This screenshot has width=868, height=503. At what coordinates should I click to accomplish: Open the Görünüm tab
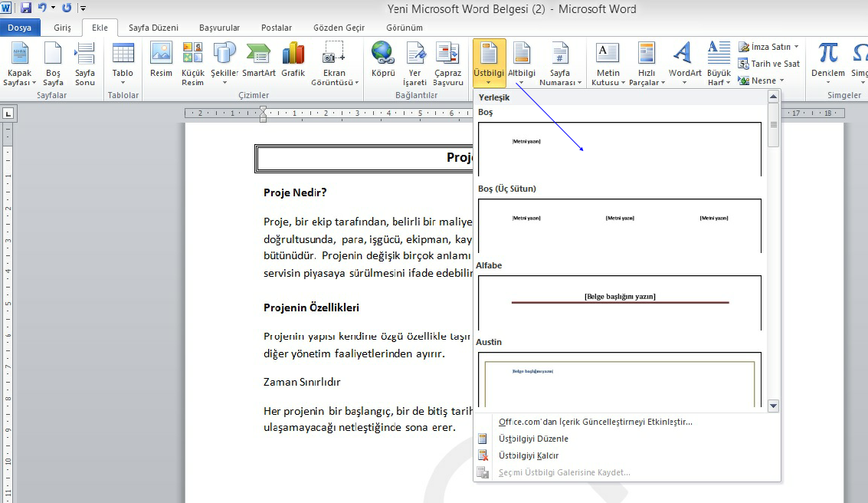tap(404, 28)
